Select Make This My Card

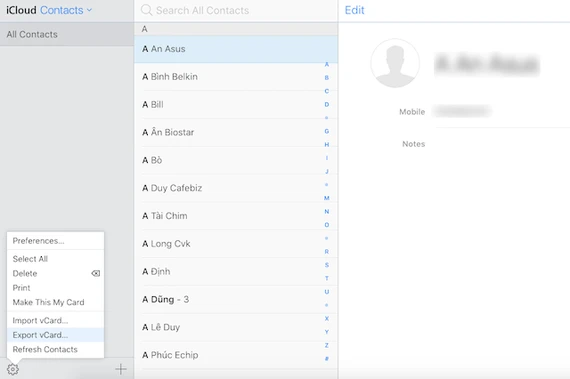coord(55,302)
